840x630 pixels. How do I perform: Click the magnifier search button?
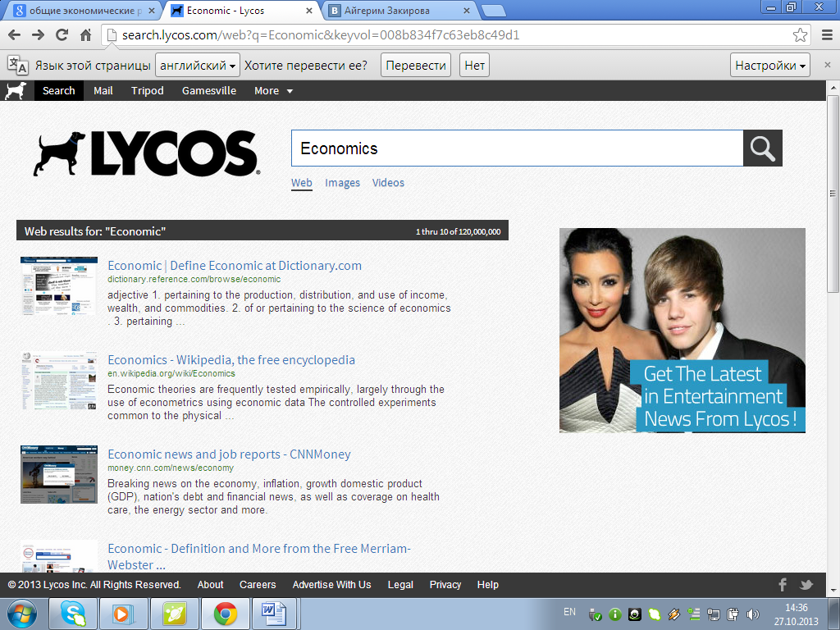coord(762,148)
